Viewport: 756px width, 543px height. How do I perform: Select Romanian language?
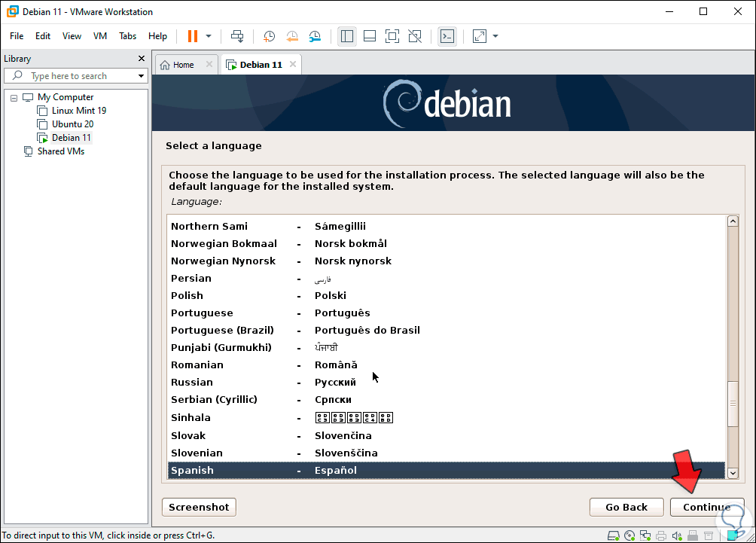tap(446, 365)
